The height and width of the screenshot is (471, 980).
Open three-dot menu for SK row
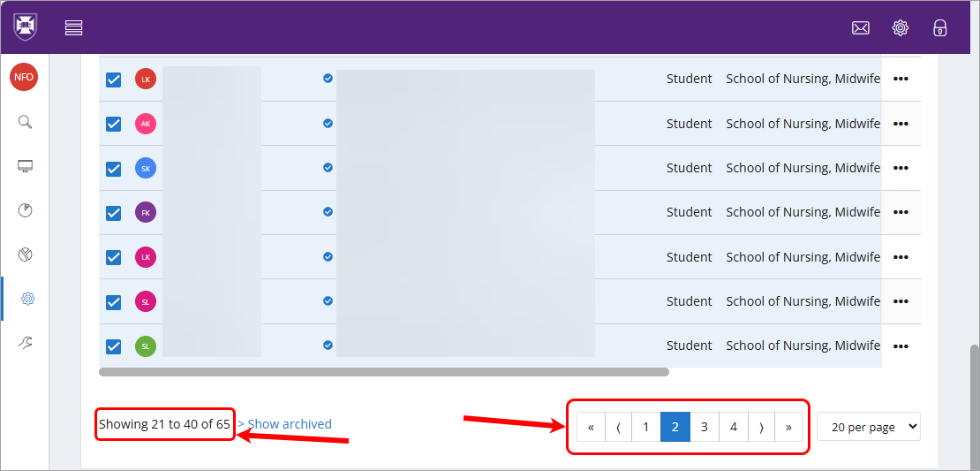tap(901, 168)
